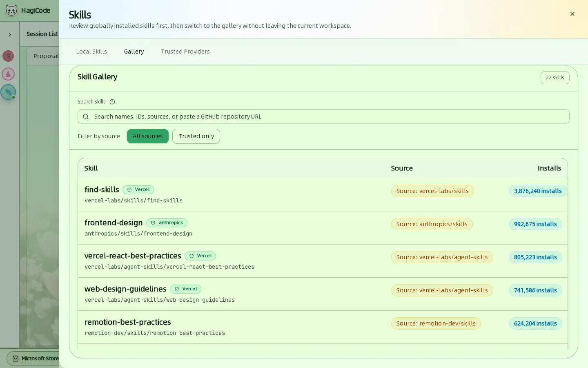Viewport: 588px width, 368px height.
Task: Open the frontend-design skill name
Action: tap(114, 223)
